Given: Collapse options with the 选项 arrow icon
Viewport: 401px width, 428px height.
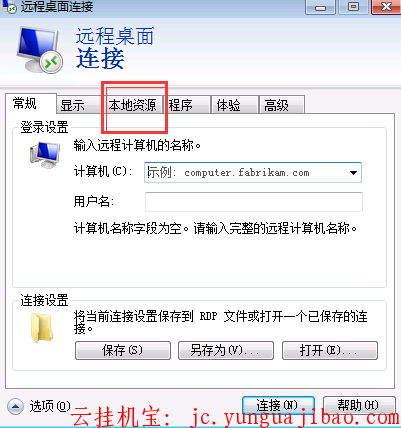Looking at the screenshot, I should pyautogui.click(x=15, y=406).
